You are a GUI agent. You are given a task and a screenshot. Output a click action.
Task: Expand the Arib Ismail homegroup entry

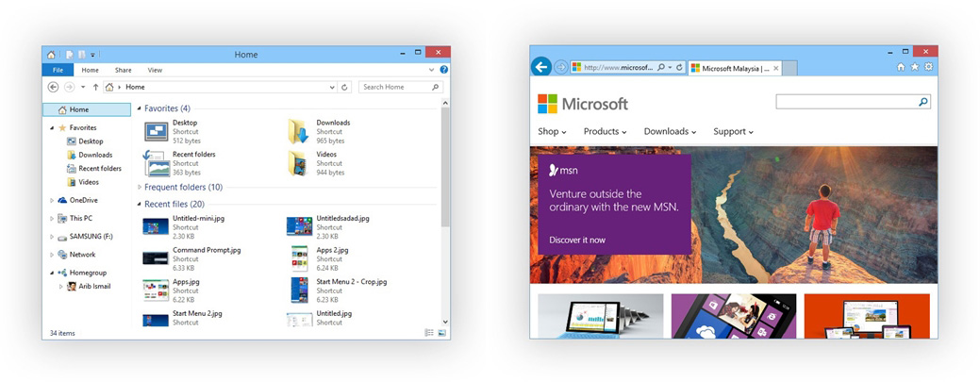(61, 287)
